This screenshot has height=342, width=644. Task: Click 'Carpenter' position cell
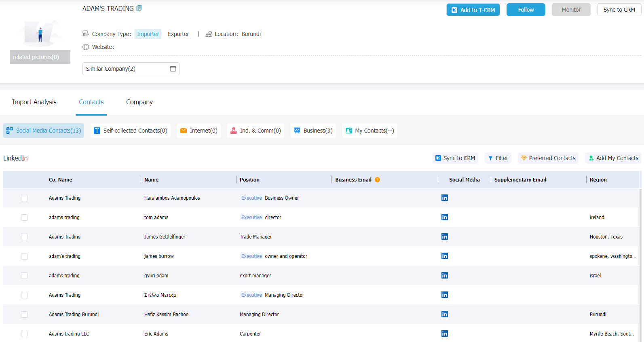[250, 334]
